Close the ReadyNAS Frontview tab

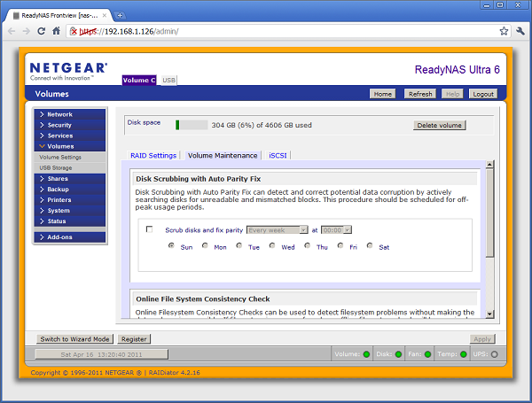point(105,15)
